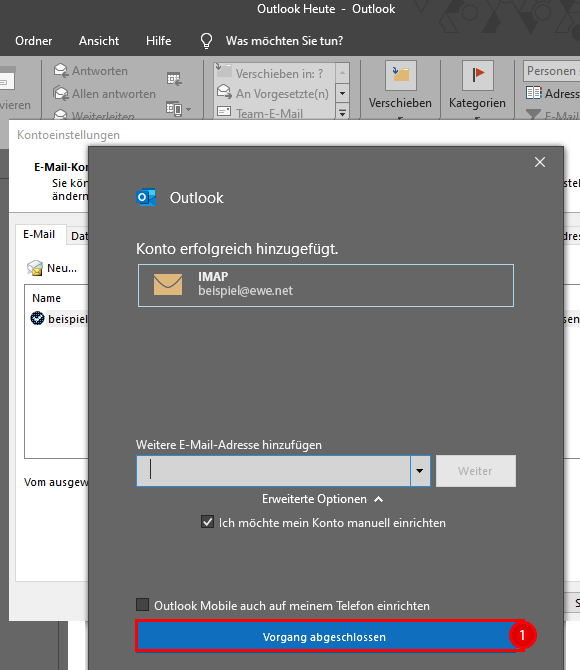The height and width of the screenshot is (670, 580).
Task: Click the Allen antworten ribbon button
Action: tap(104, 94)
